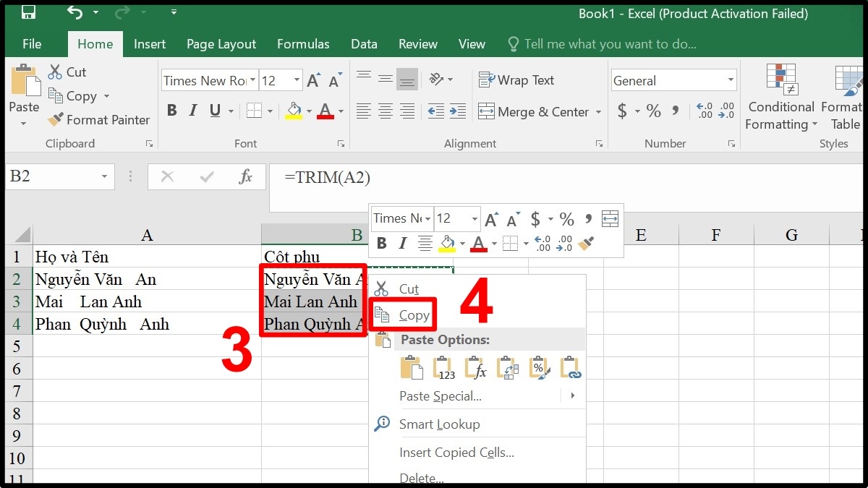868x488 pixels.
Task: Click the Undo arrow icon
Action: pos(75,12)
